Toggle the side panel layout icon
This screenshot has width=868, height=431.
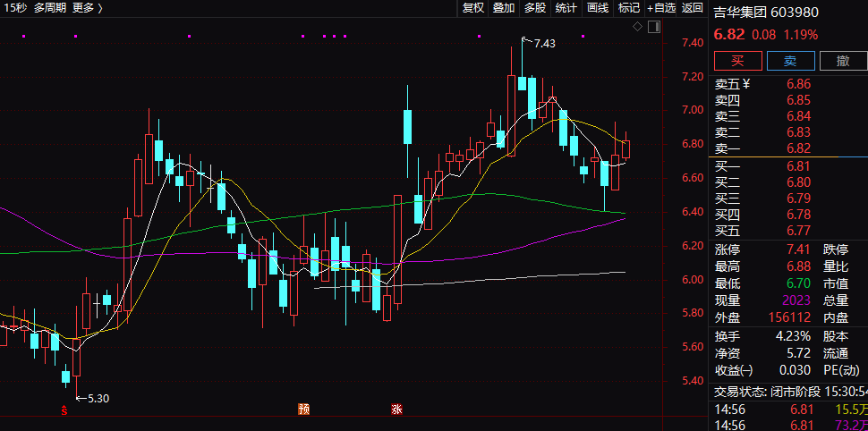pyautogui.click(x=654, y=26)
